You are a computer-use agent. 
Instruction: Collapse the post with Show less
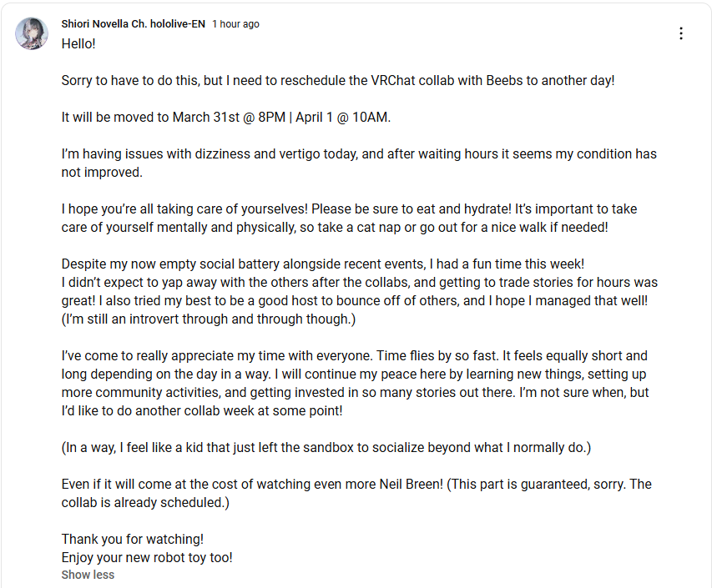click(88, 575)
